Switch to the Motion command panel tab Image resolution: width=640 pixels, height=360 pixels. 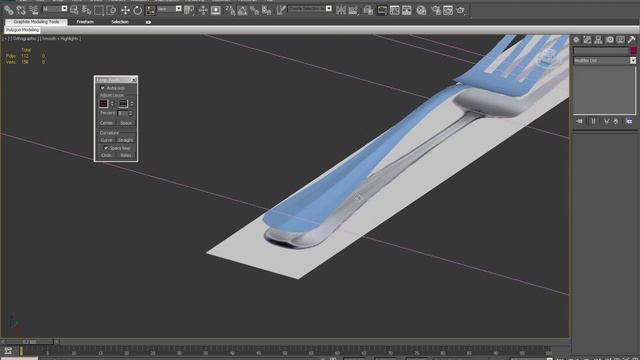click(x=609, y=40)
